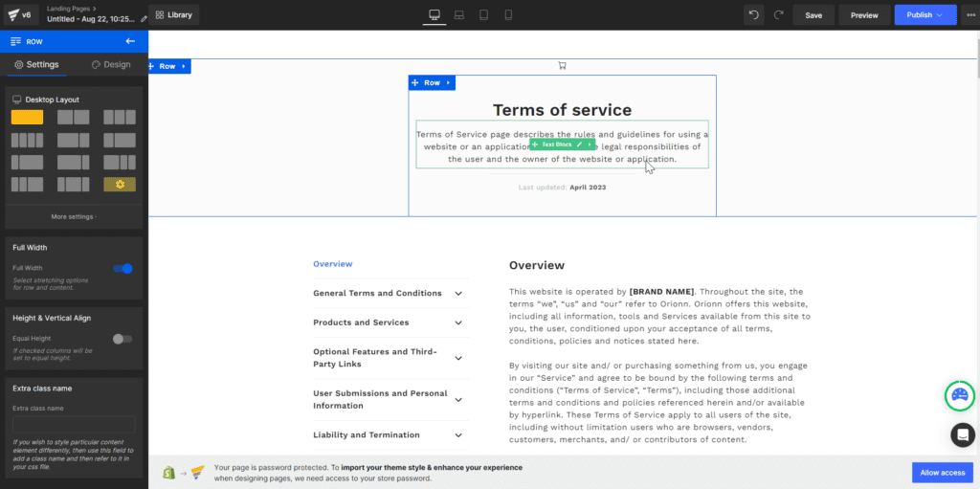Viewport: 980px width, 489px height.
Task: Select single column desktop layout
Action: [x=27, y=117]
